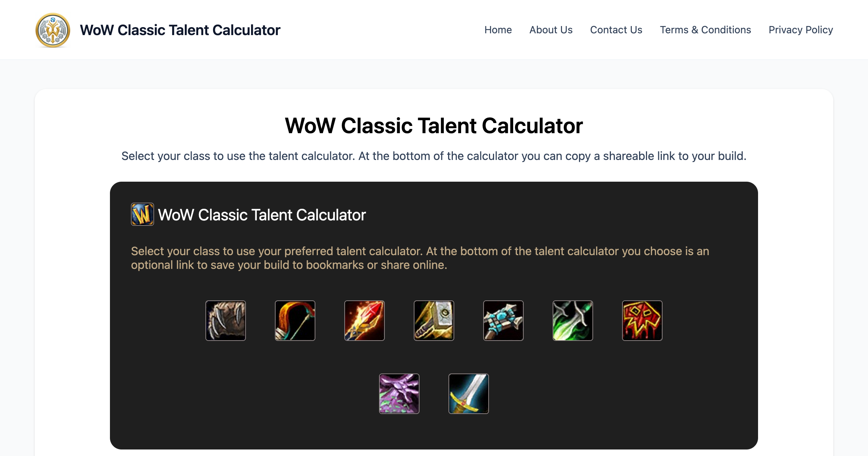Image resolution: width=868 pixels, height=456 pixels.
Task: Pick the green poisoned dagger Rogue icon
Action: (x=573, y=321)
